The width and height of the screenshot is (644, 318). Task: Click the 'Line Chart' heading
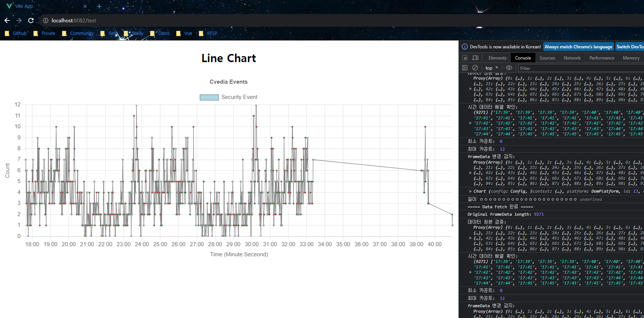click(x=229, y=58)
